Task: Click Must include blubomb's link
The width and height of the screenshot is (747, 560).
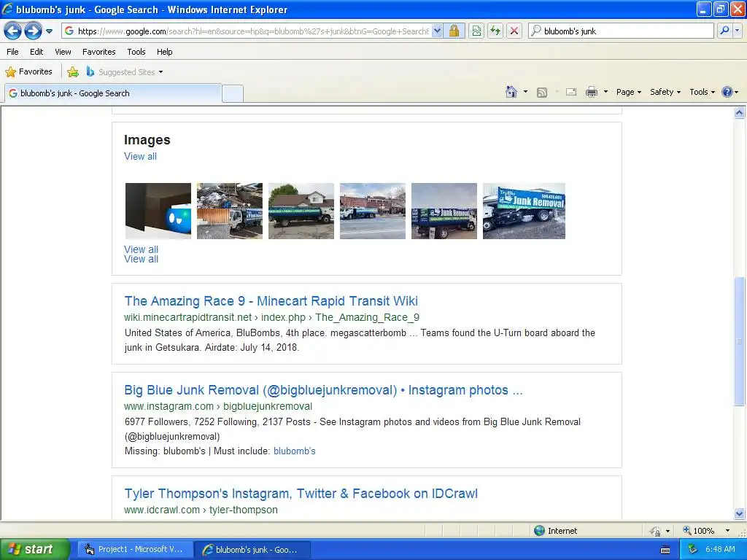Action: point(295,451)
